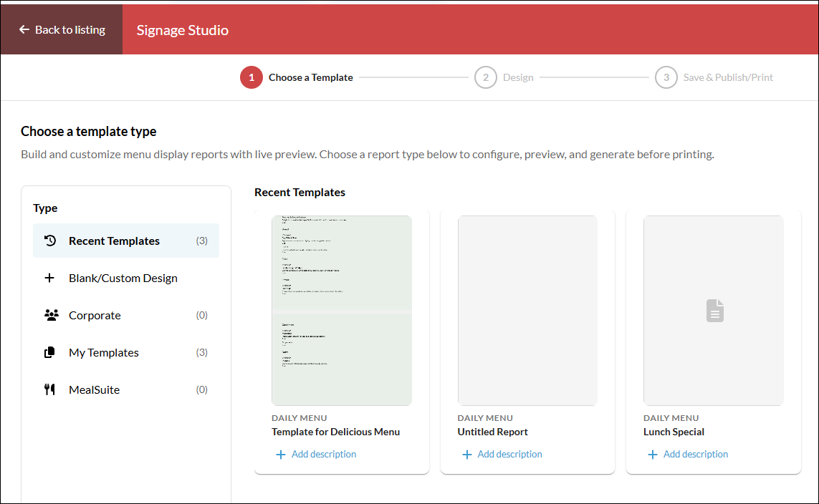The height and width of the screenshot is (504, 819).
Task: Click the back arrow icon in header
Action: tap(24, 30)
